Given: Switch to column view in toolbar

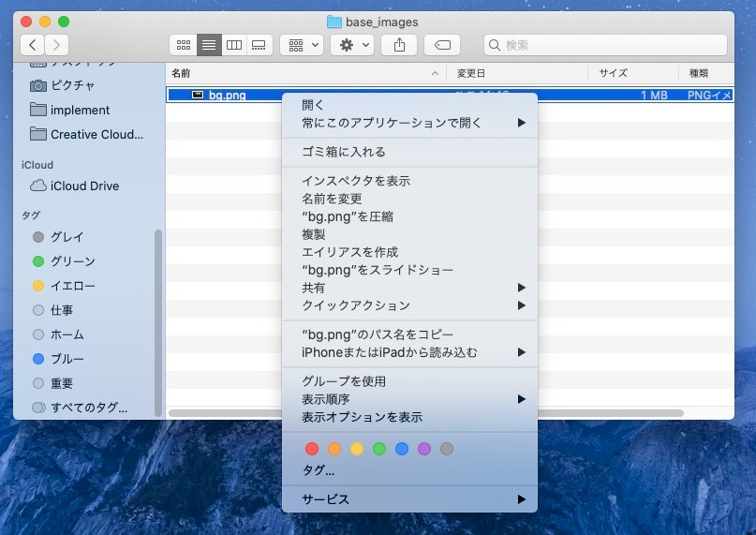Looking at the screenshot, I should [234, 45].
